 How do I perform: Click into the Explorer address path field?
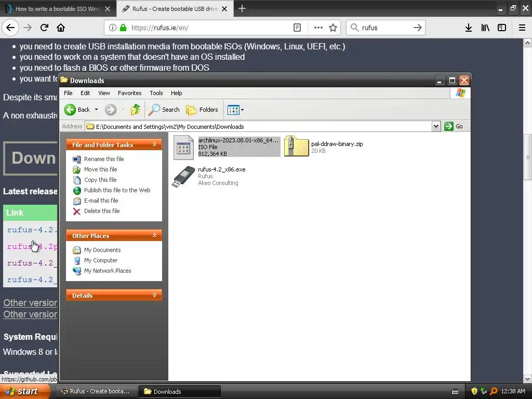pyautogui.click(x=259, y=127)
